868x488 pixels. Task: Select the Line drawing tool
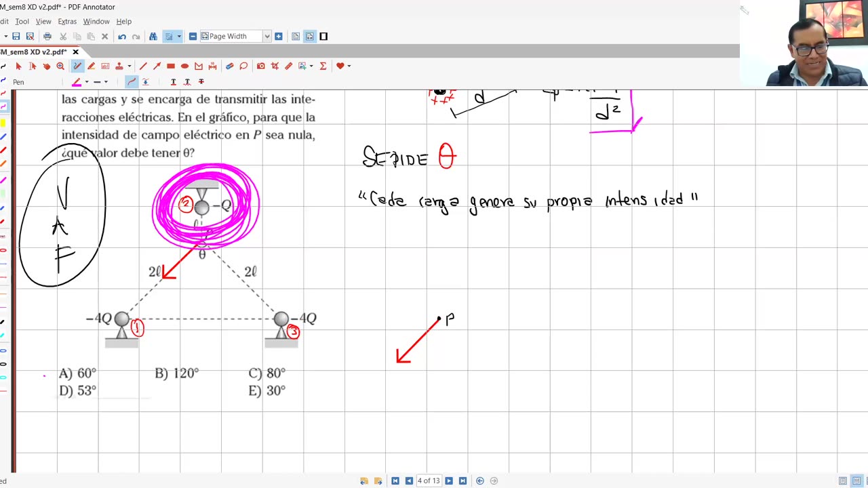143,66
